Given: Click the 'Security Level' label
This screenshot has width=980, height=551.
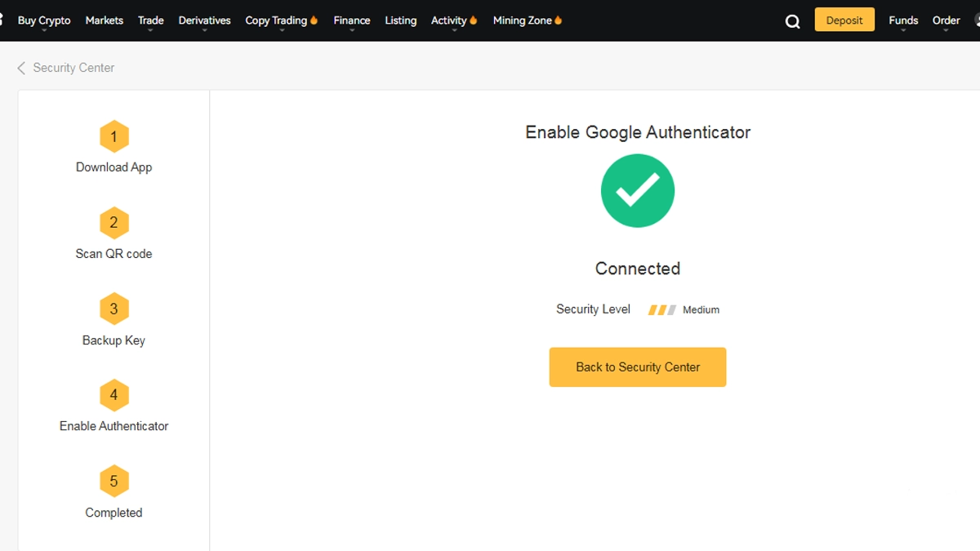Looking at the screenshot, I should [x=594, y=309].
